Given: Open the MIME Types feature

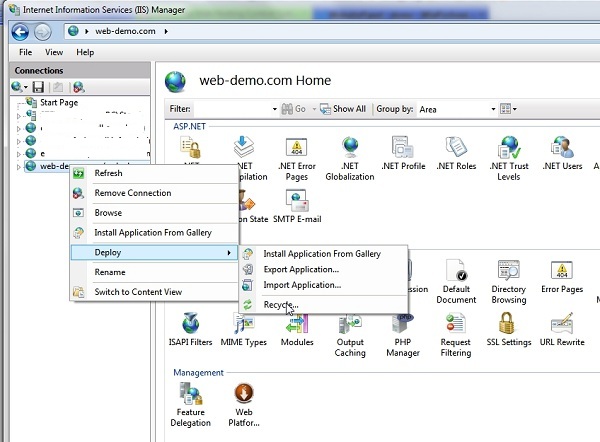Looking at the screenshot, I should click(243, 330).
